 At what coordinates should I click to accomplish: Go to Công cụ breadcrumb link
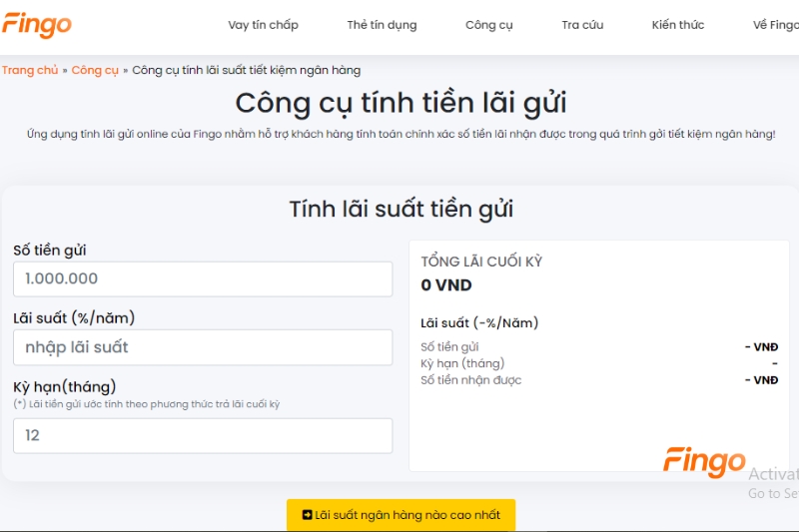point(95,70)
